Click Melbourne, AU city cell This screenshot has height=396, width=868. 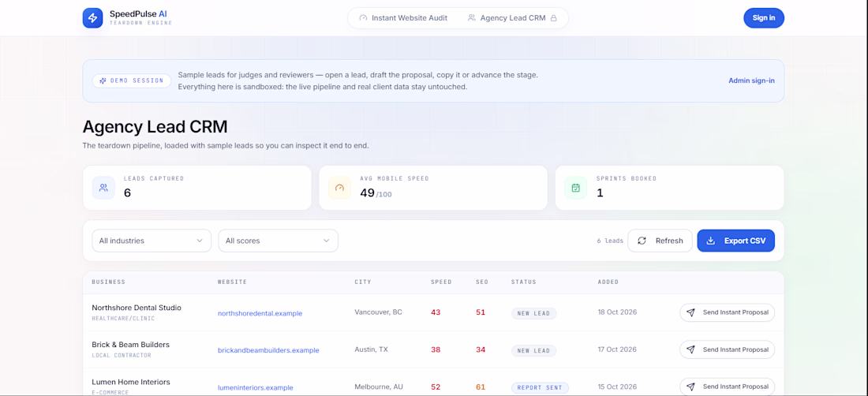tap(380, 387)
